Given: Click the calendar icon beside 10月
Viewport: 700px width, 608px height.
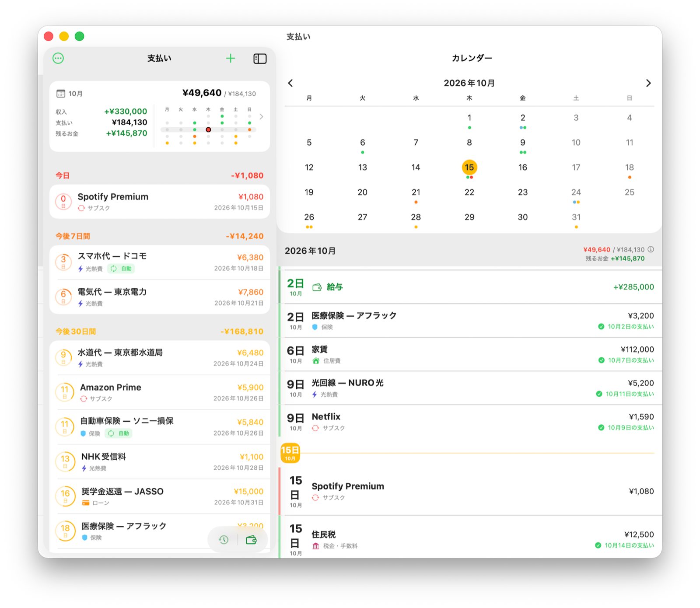Looking at the screenshot, I should coord(61,94).
